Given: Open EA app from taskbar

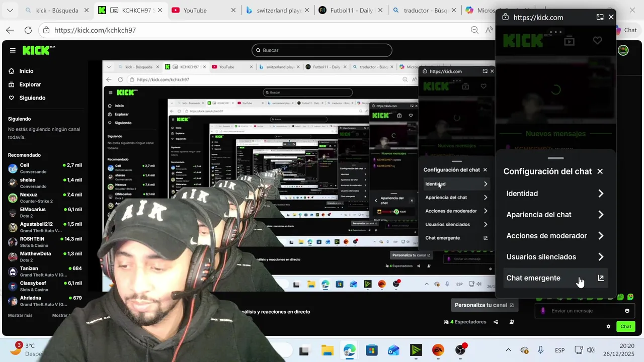Looking at the screenshot, I should [x=438, y=350].
